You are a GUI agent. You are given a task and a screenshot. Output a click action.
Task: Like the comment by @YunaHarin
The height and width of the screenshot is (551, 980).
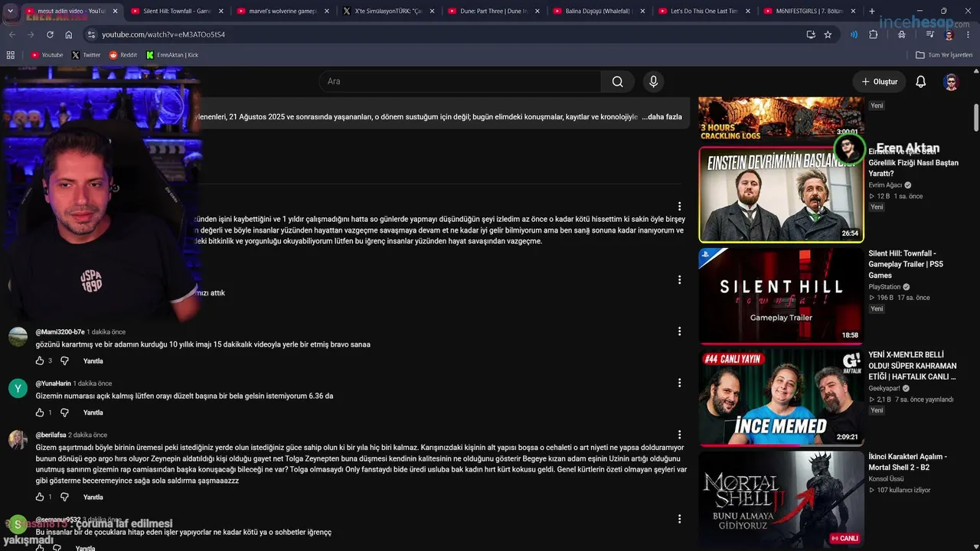pos(40,412)
